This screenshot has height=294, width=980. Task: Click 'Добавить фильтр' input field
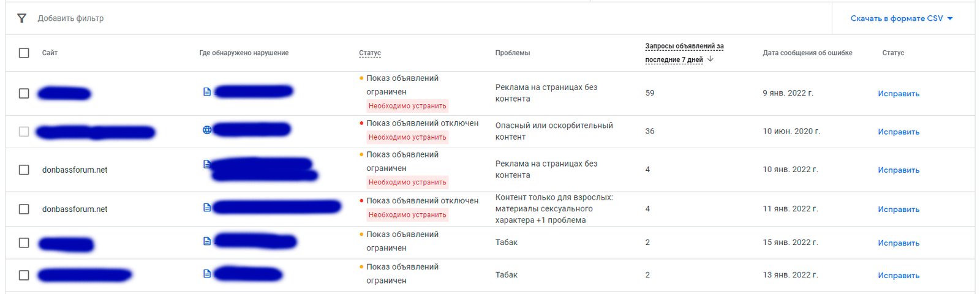70,18
